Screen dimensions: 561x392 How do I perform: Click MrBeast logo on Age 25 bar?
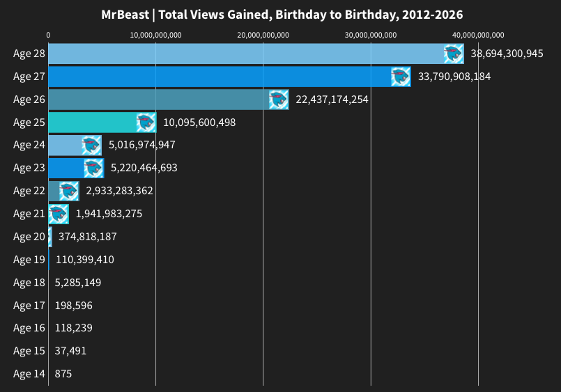pyautogui.click(x=146, y=123)
